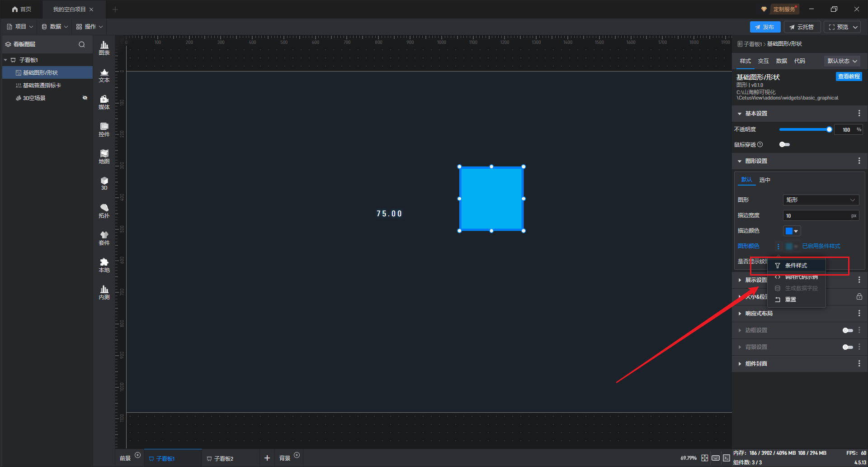Open the 3D components icon
Screen dimensions: 868x467
104,183
